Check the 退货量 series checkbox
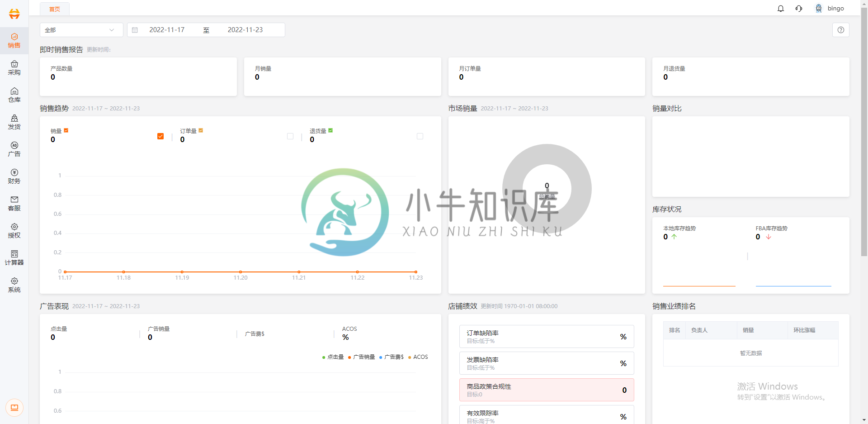The height and width of the screenshot is (424, 868). tap(420, 136)
